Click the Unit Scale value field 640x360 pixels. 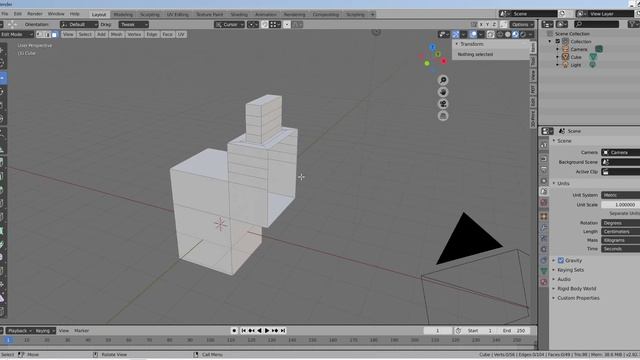[x=620, y=204]
